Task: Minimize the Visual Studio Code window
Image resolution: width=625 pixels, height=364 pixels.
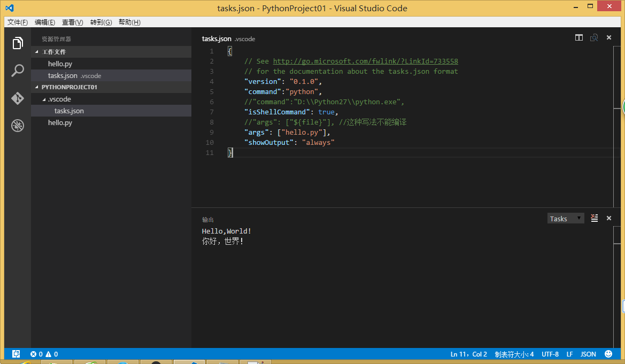Action: point(576,6)
